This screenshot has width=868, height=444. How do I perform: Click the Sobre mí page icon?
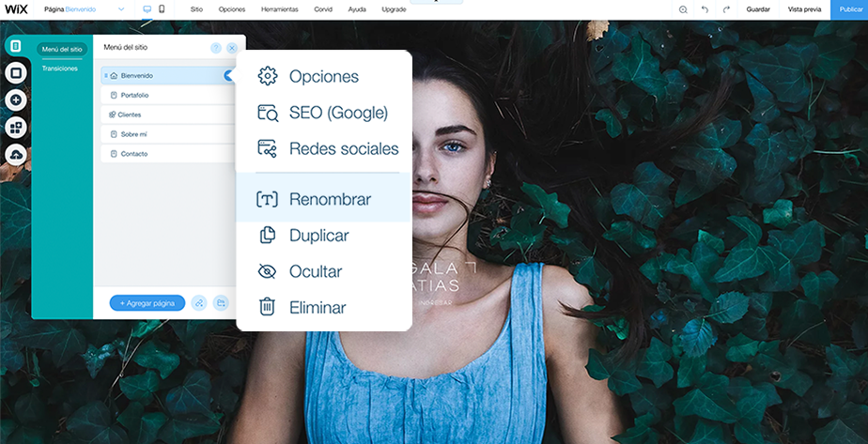(x=114, y=134)
